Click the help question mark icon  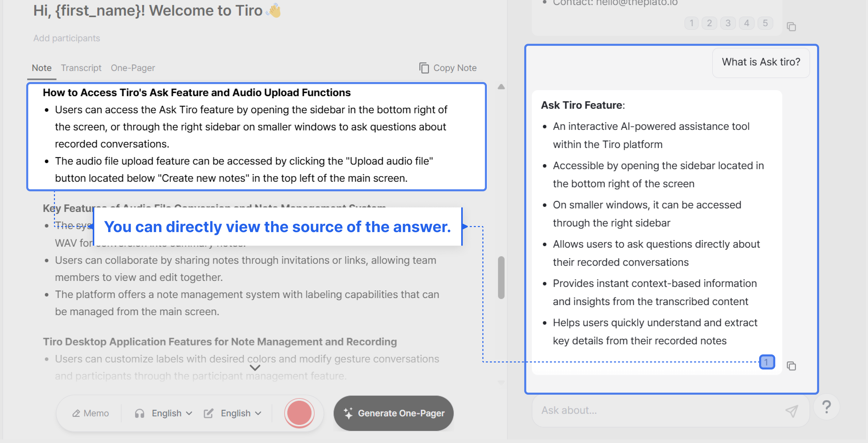826,407
